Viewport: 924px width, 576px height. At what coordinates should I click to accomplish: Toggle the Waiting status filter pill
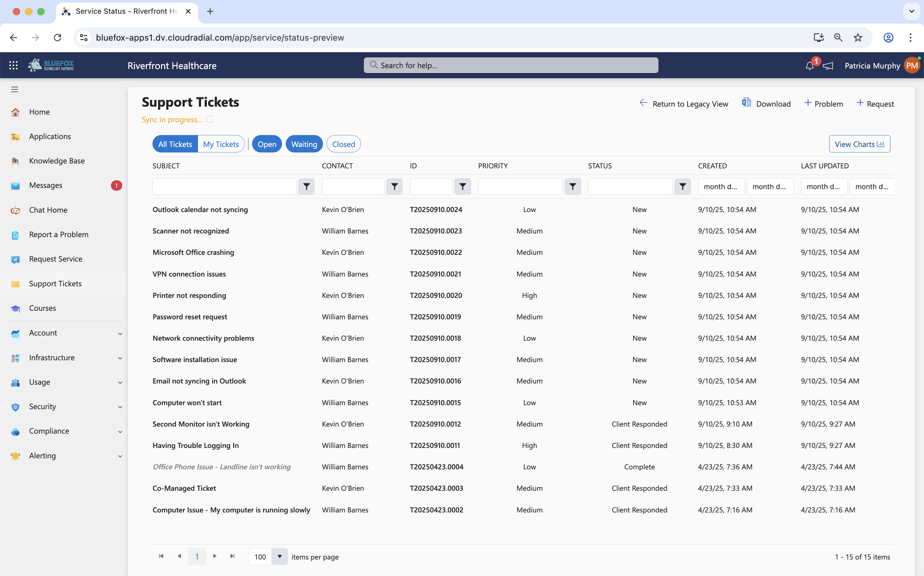[x=304, y=144]
